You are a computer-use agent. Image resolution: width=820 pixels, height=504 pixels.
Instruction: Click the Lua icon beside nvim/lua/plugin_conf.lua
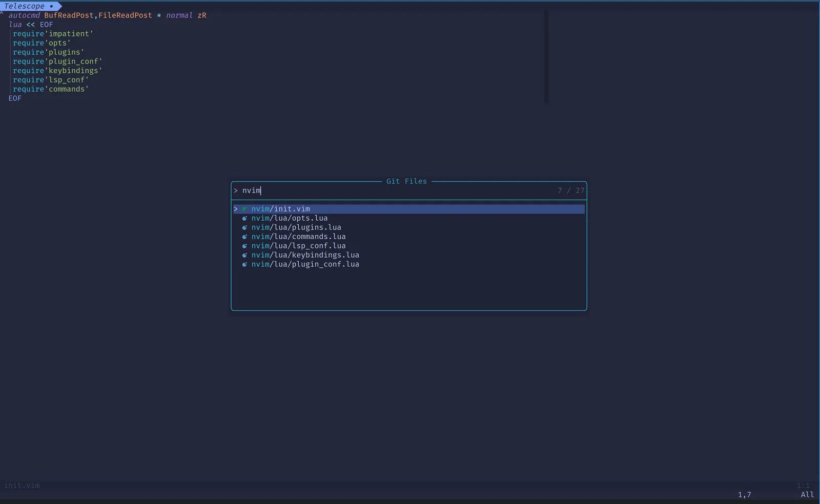click(244, 264)
